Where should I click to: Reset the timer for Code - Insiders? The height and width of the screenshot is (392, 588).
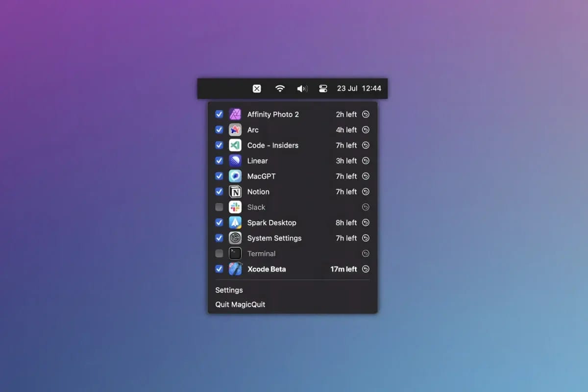click(x=366, y=145)
